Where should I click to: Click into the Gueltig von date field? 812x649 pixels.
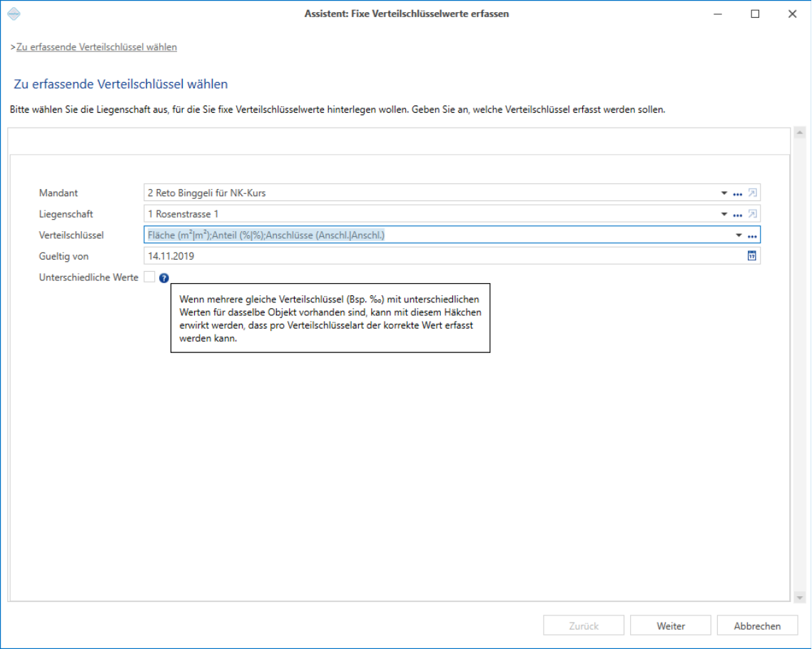pos(445,255)
